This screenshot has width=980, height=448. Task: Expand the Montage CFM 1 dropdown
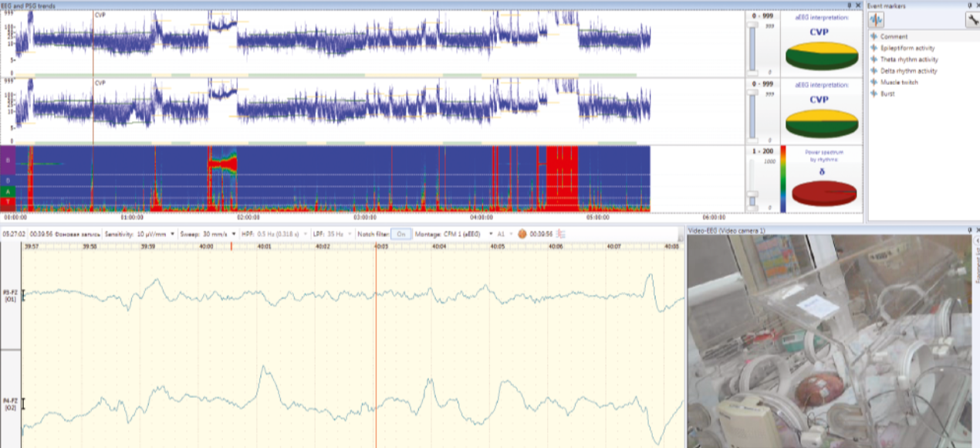point(491,233)
